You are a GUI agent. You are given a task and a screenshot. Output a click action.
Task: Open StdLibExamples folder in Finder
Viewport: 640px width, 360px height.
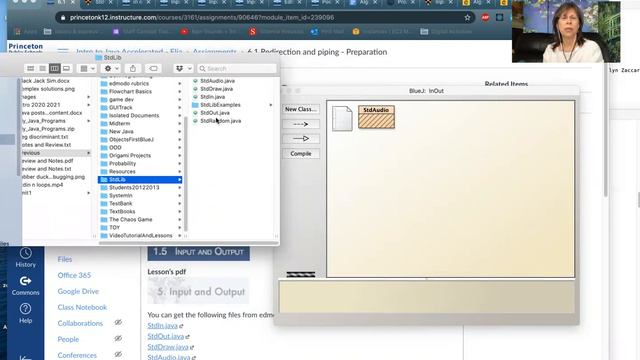(x=220, y=105)
